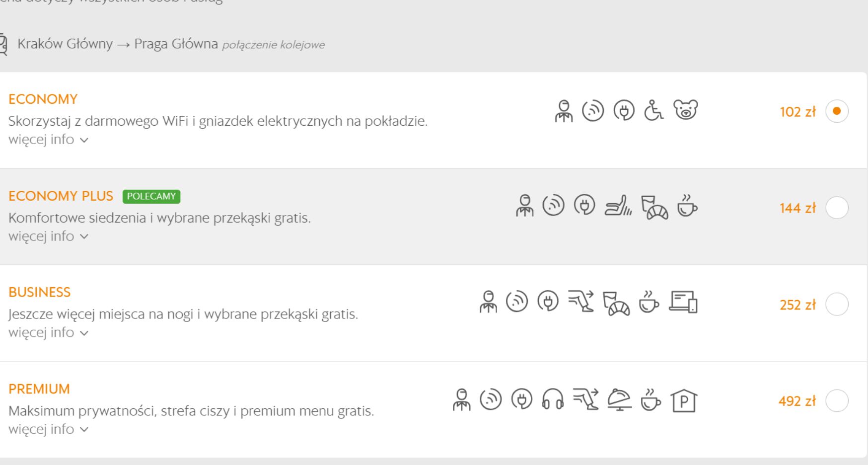Image resolution: width=868 pixels, height=465 pixels.
Task: Click the PREMIUM class heading
Action: click(x=39, y=389)
